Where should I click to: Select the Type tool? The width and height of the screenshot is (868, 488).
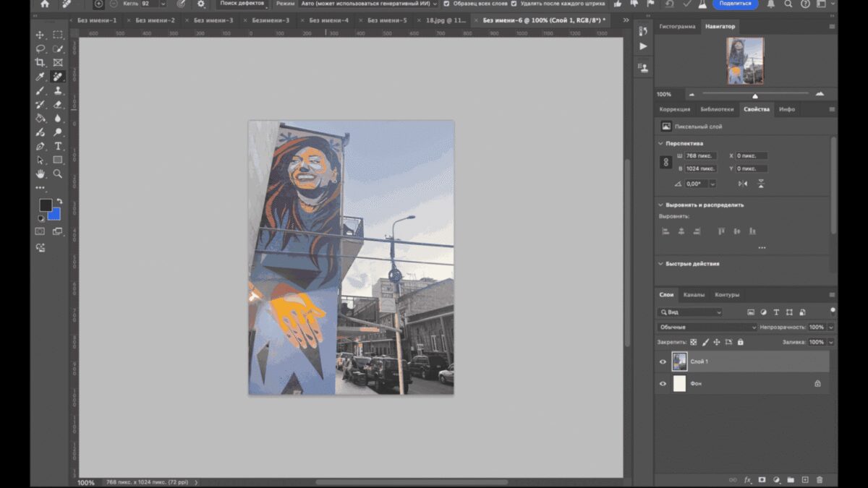(58, 146)
